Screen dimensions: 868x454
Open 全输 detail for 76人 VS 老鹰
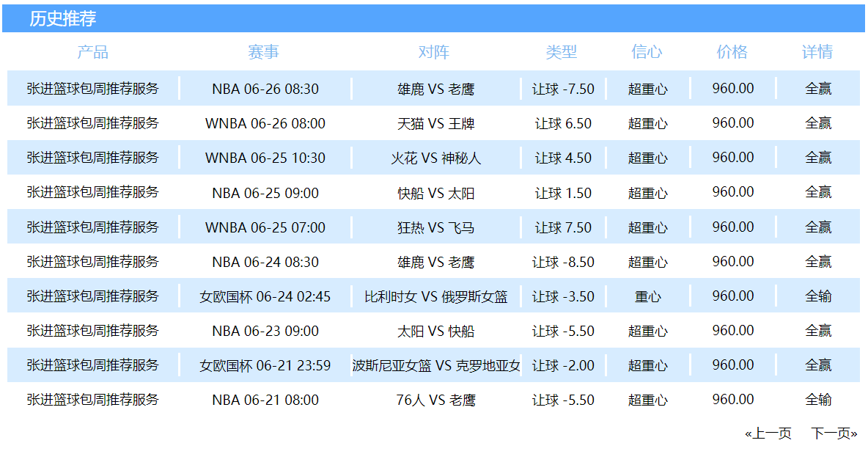[x=817, y=400]
